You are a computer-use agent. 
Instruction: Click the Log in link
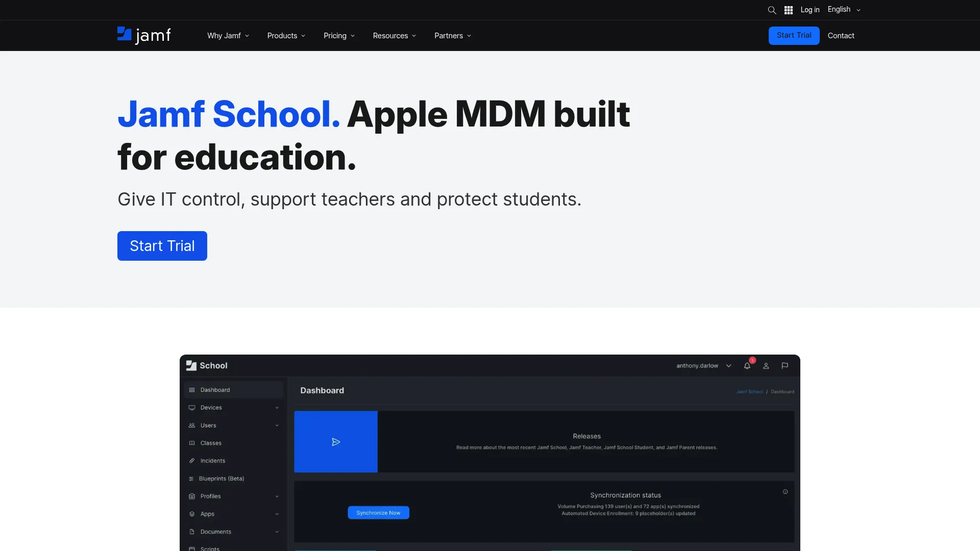pyautogui.click(x=810, y=10)
